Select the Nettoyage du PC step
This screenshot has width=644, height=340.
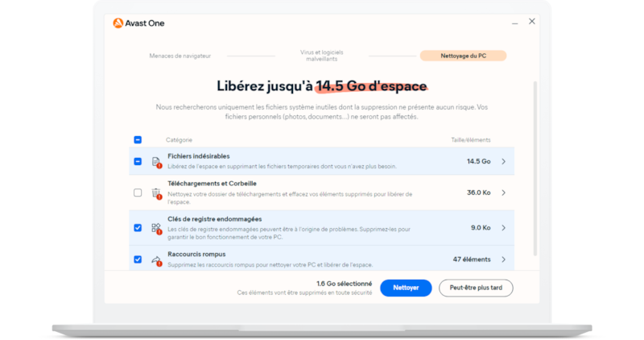tap(463, 56)
